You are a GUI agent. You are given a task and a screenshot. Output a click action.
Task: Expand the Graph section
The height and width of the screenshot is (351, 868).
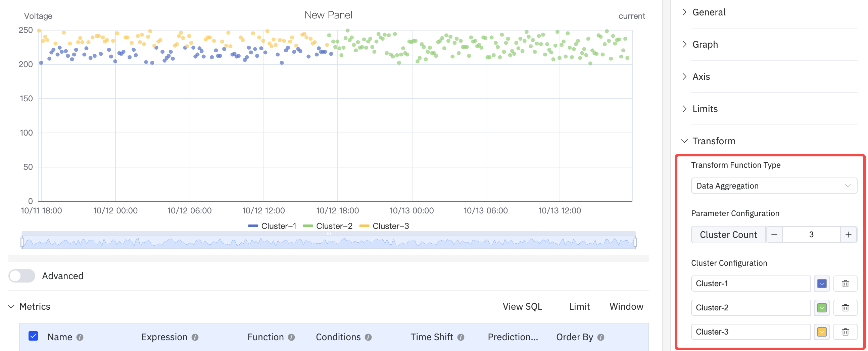[705, 44]
